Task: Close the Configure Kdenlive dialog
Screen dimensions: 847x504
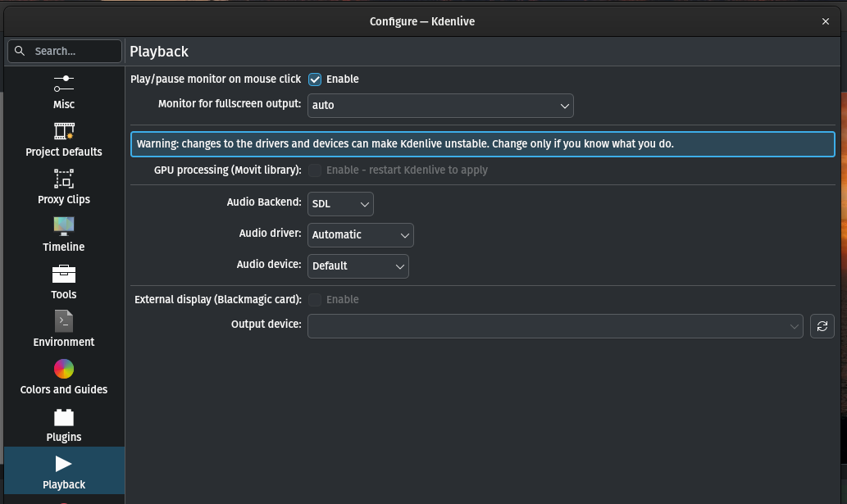Action: pos(826,21)
